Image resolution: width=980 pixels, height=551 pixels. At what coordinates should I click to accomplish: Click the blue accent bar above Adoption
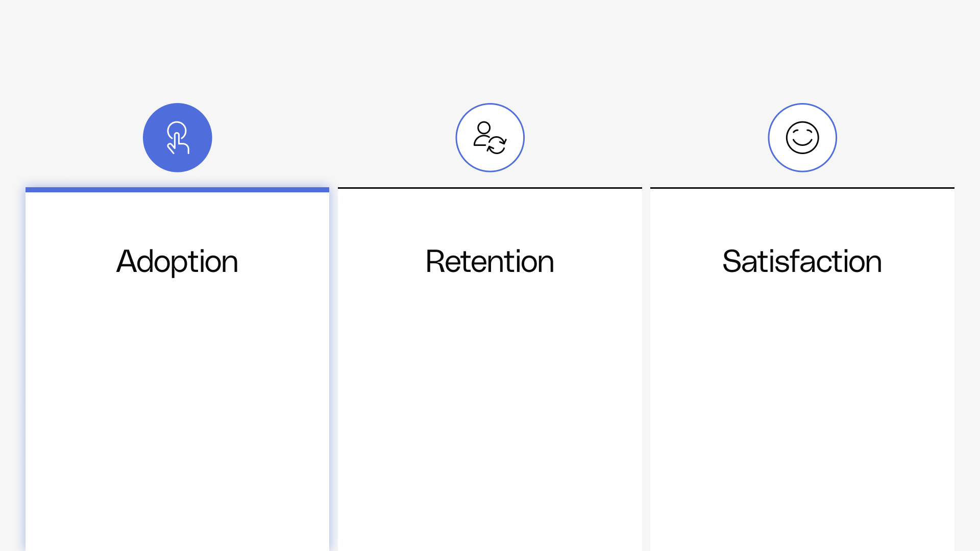[x=178, y=189]
